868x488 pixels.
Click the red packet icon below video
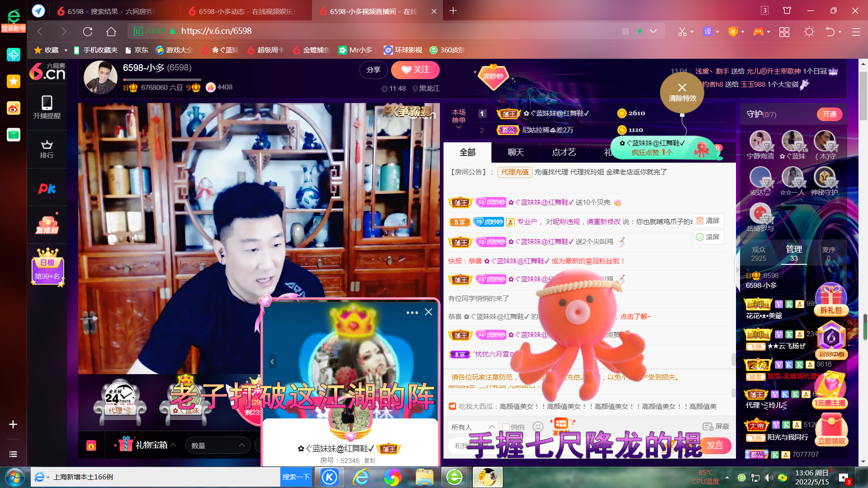pos(91,446)
